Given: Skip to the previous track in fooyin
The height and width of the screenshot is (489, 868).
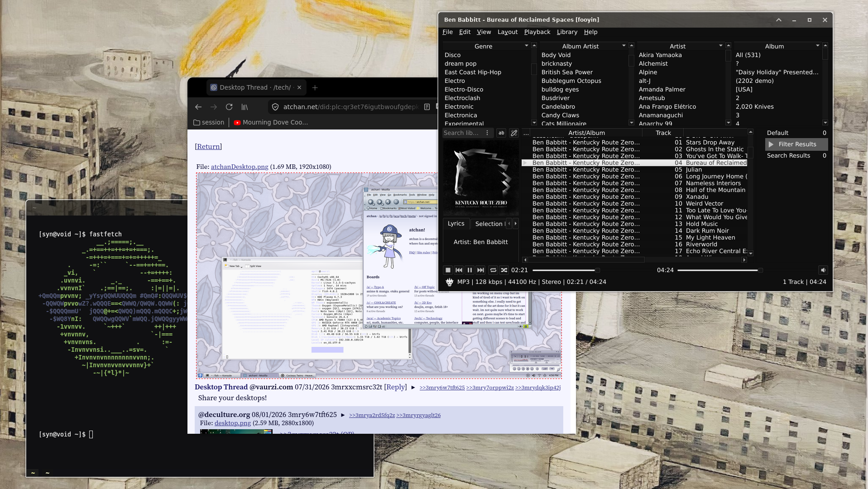Looking at the screenshot, I should click(x=459, y=270).
